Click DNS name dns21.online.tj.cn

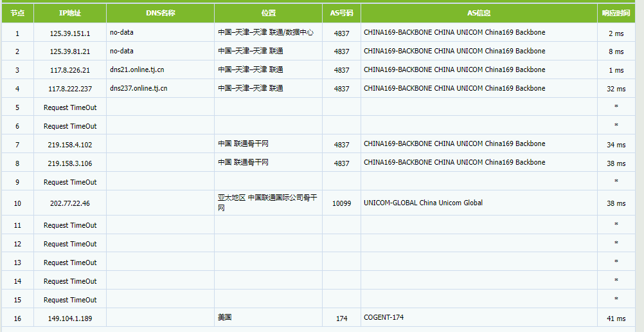(137, 70)
